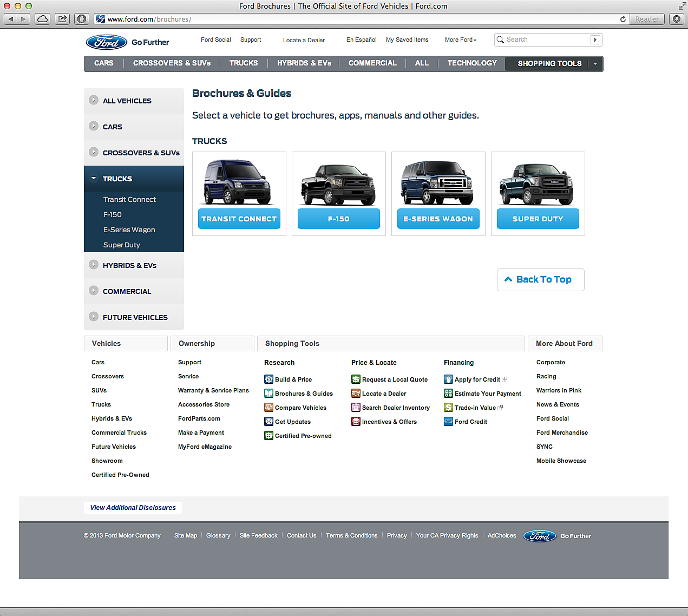Open the Warriors in Pink link

point(559,390)
